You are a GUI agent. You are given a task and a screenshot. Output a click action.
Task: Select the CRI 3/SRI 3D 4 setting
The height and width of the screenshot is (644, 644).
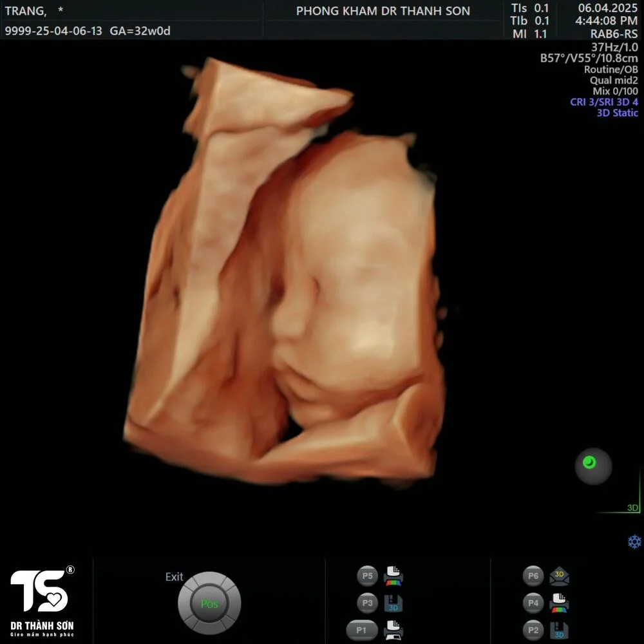[604, 102]
